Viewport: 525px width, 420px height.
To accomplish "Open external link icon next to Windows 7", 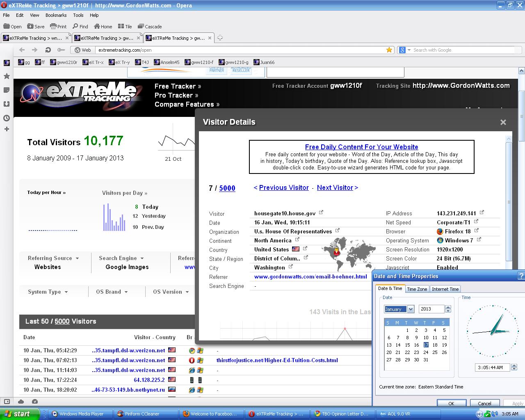I will (x=479, y=240).
